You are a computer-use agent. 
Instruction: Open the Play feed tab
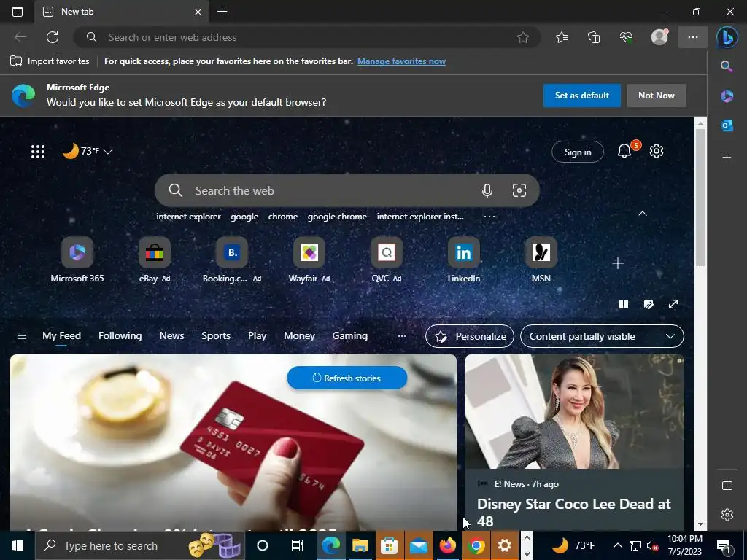[257, 335]
